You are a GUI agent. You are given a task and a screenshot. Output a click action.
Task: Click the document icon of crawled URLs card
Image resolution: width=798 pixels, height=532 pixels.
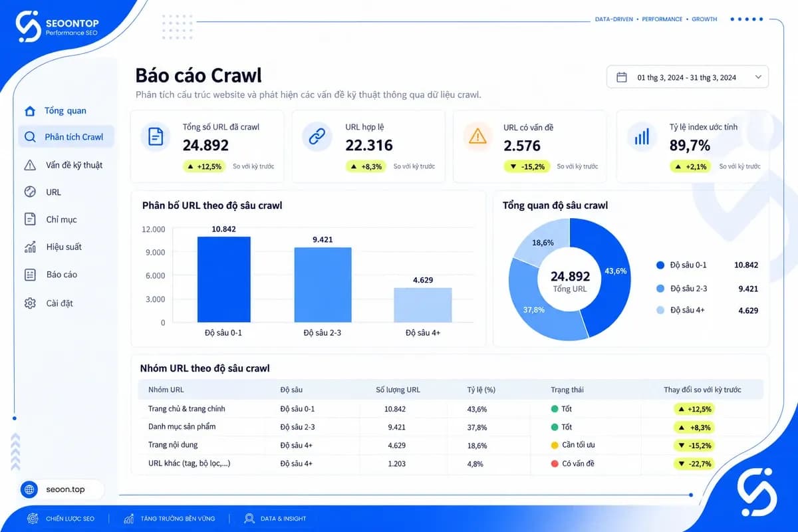156,137
